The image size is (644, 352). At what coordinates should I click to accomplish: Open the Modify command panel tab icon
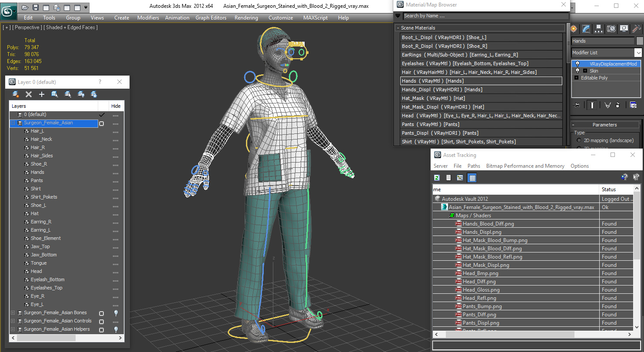(586, 29)
